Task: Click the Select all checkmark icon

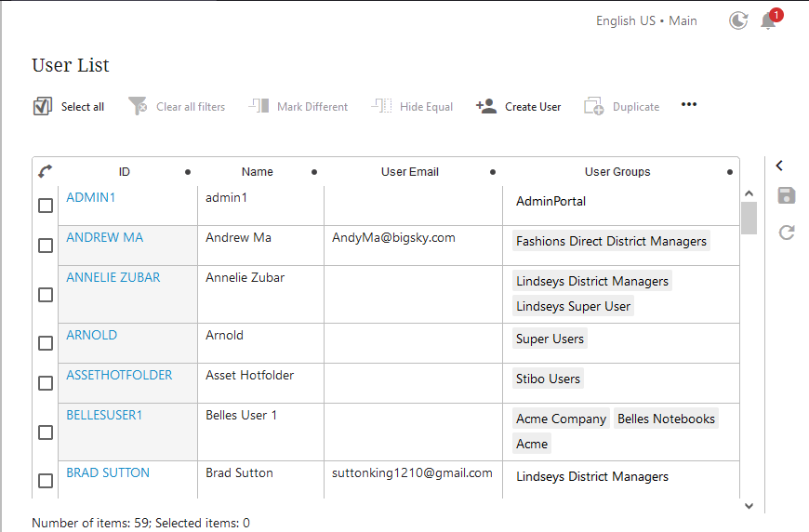Action: point(43,106)
